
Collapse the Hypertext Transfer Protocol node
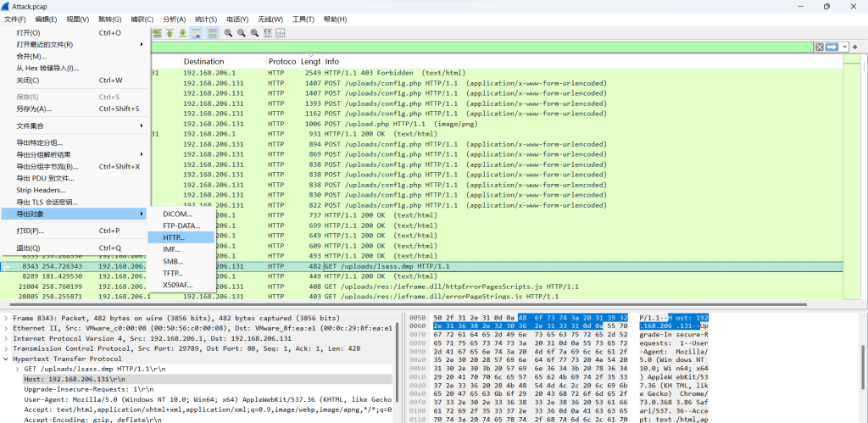click(x=6, y=359)
